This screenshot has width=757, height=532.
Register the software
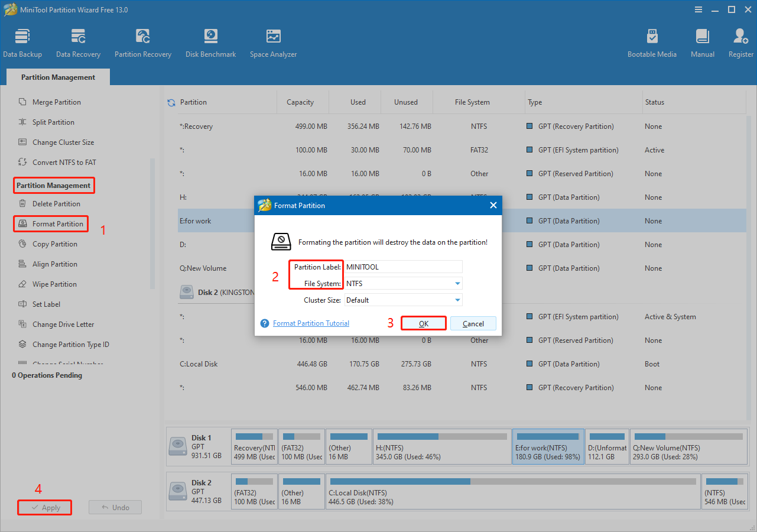[740, 41]
